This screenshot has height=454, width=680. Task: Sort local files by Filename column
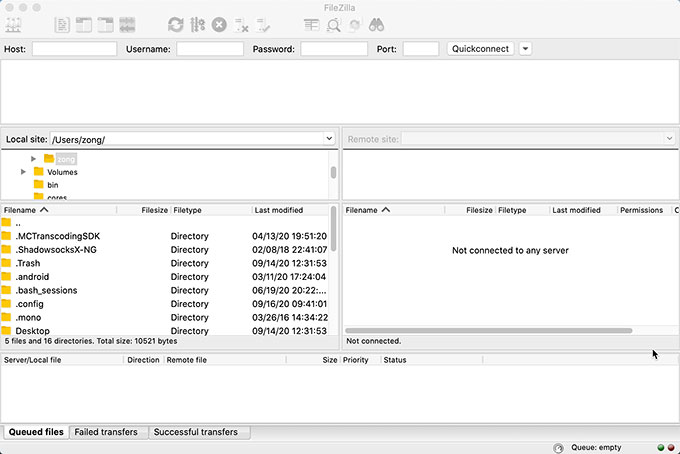pos(59,210)
